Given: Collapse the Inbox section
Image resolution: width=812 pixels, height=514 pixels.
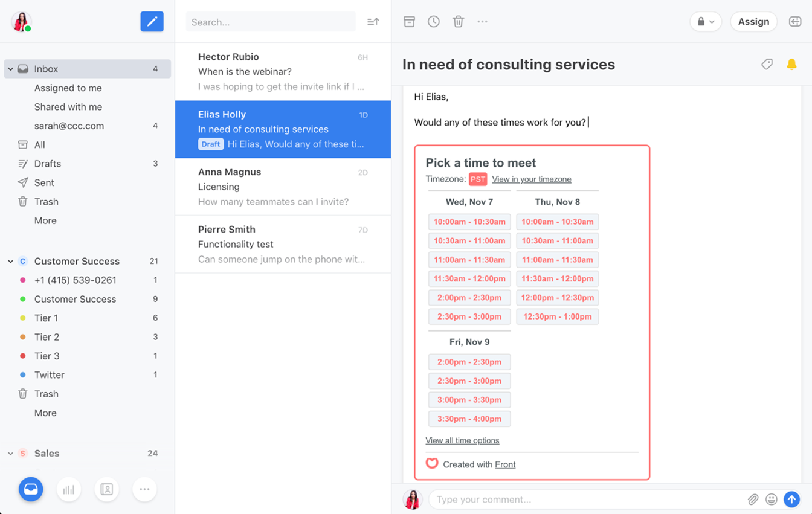Looking at the screenshot, I should [10, 68].
